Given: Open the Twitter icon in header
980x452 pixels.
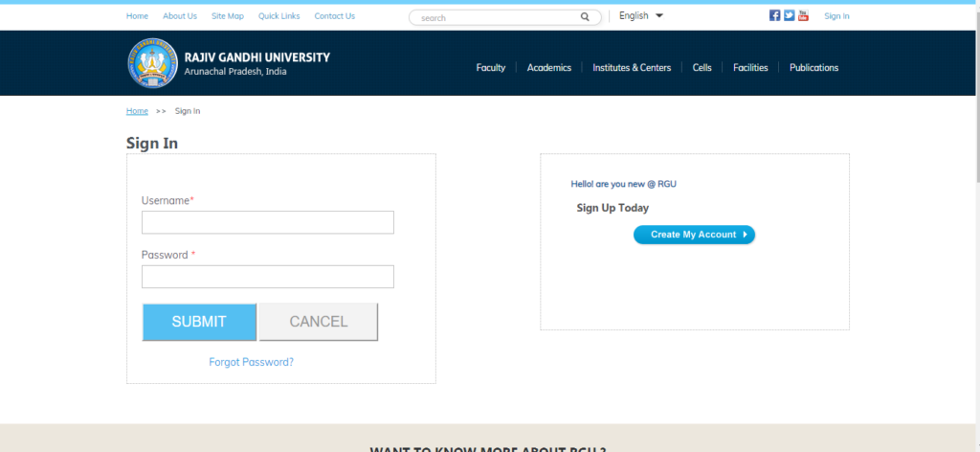Looking at the screenshot, I should (789, 15).
